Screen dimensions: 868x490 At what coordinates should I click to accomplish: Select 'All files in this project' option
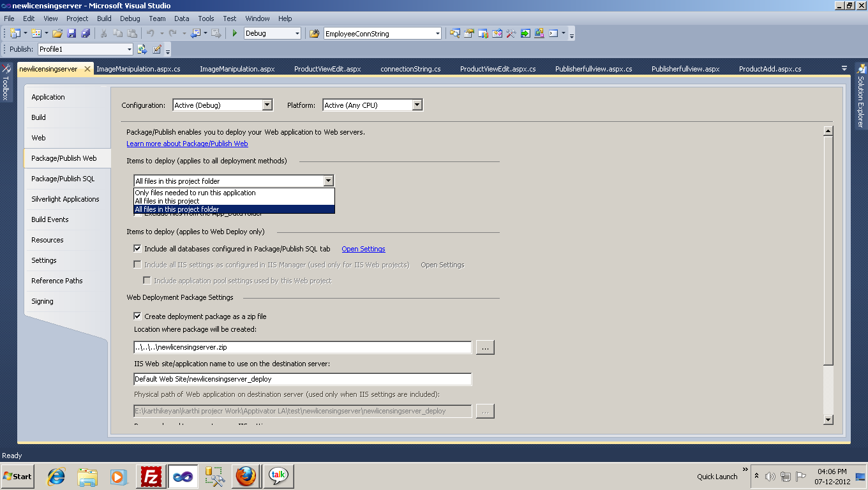point(234,201)
